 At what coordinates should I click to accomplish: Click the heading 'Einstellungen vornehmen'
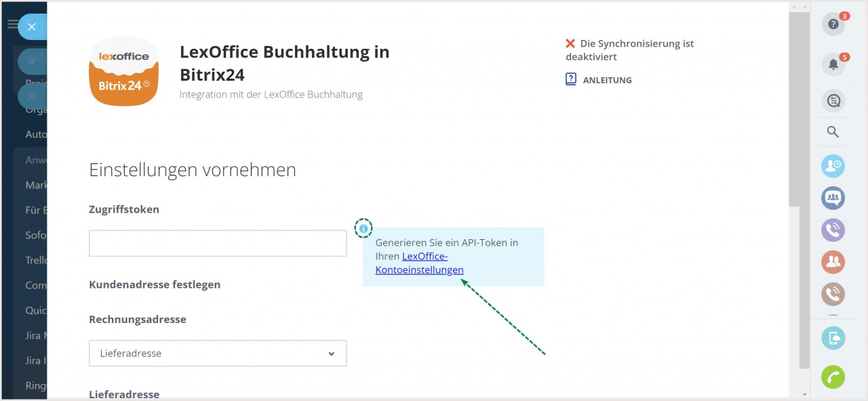pyautogui.click(x=193, y=169)
